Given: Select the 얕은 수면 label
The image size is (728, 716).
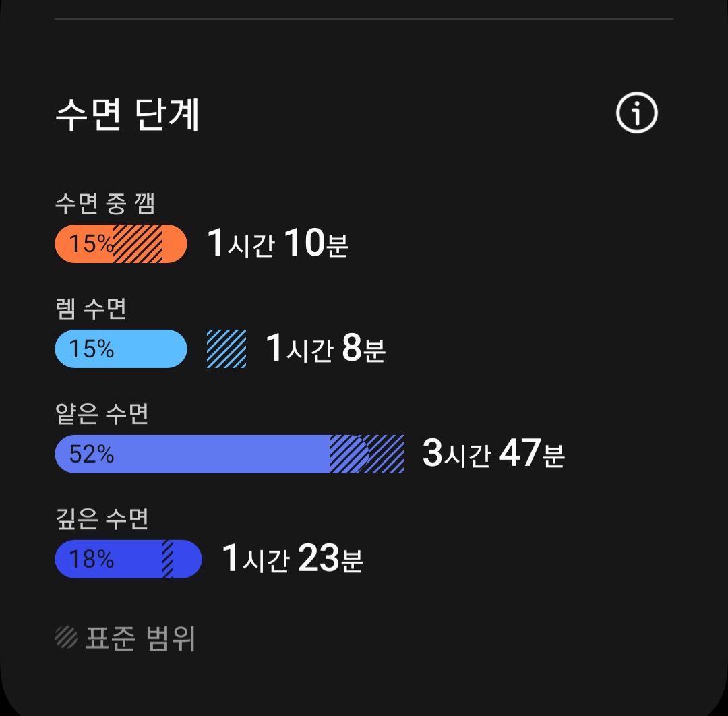Looking at the screenshot, I should point(102,413).
